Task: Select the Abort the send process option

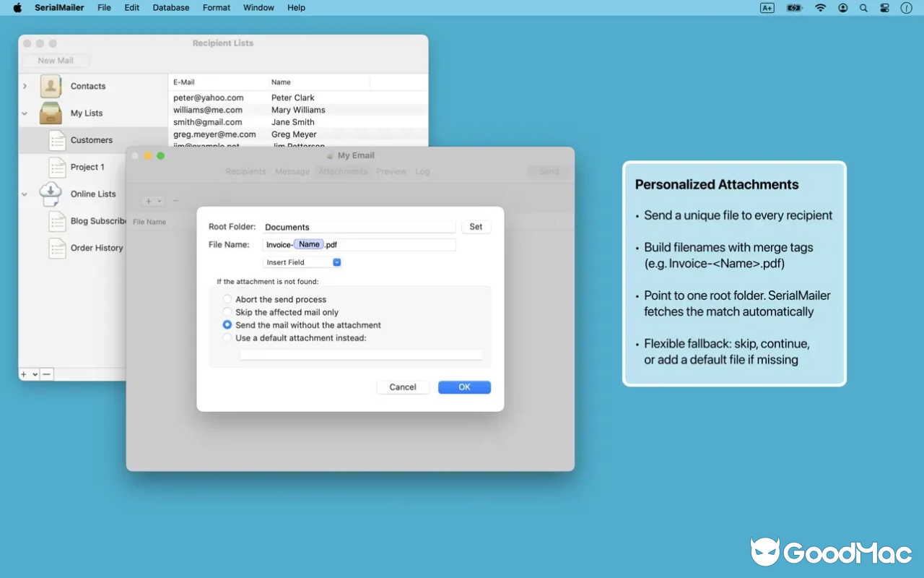Action: pyautogui.click(x=227, y=298)
